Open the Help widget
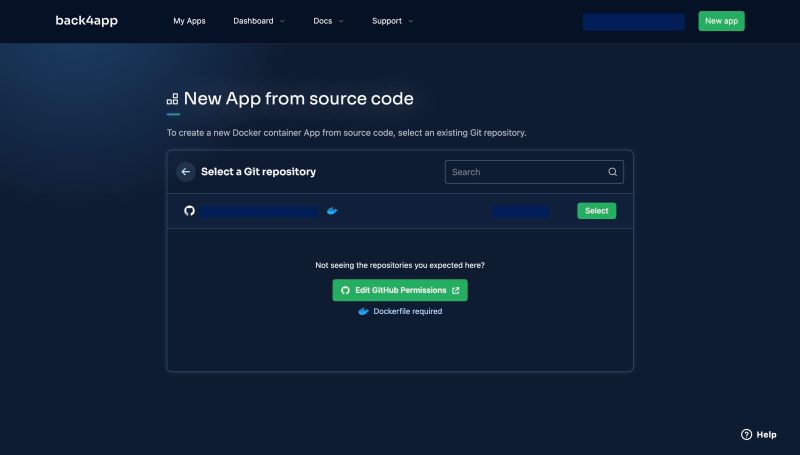This screenshot has width=800, height=455. [759, 435]
